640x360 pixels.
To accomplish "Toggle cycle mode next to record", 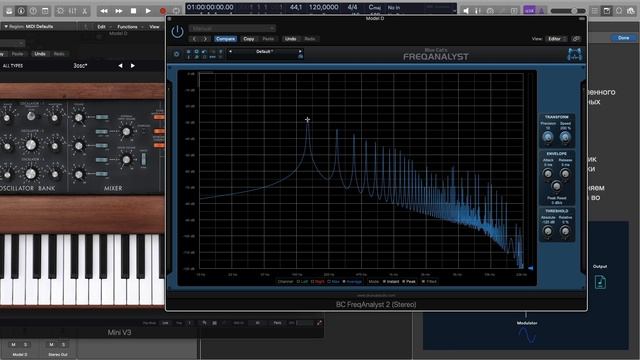I will click(x=176, y=11).
